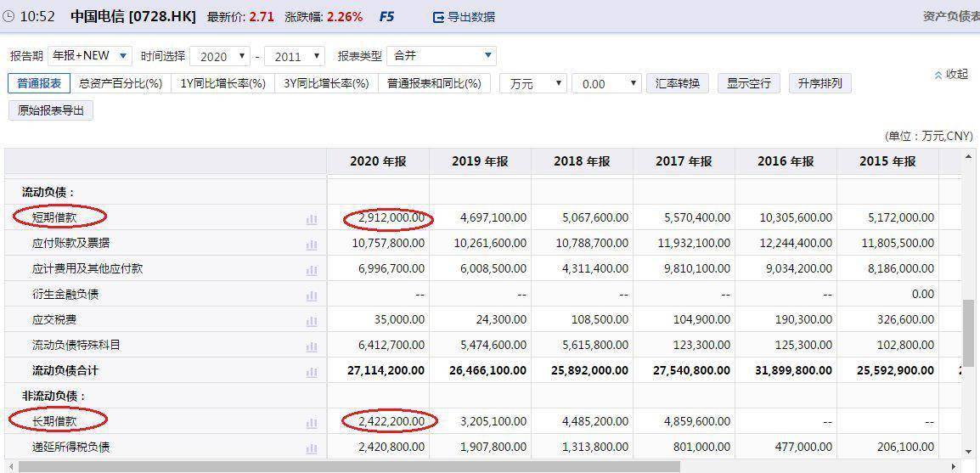Open the 报表类型 合并 dropdown
The image size is (980, 473).
pos(442,56)
